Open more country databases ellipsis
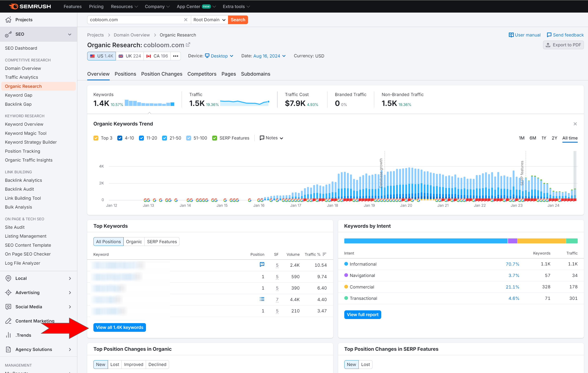 (176, 56)
